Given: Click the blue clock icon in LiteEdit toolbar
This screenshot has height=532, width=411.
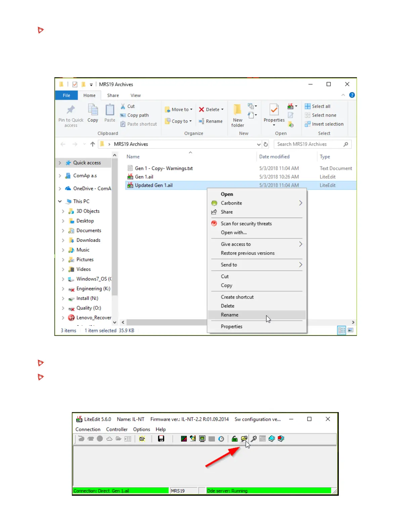Looking at the screenshot, I should [x=221, y=439].
